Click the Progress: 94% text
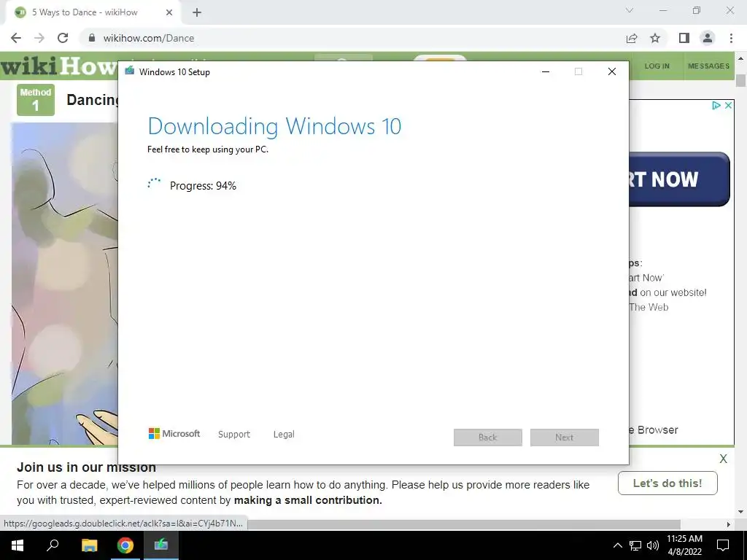Viewport: 747px width, 560px height. pyautogui.click(x=203, y=186)
